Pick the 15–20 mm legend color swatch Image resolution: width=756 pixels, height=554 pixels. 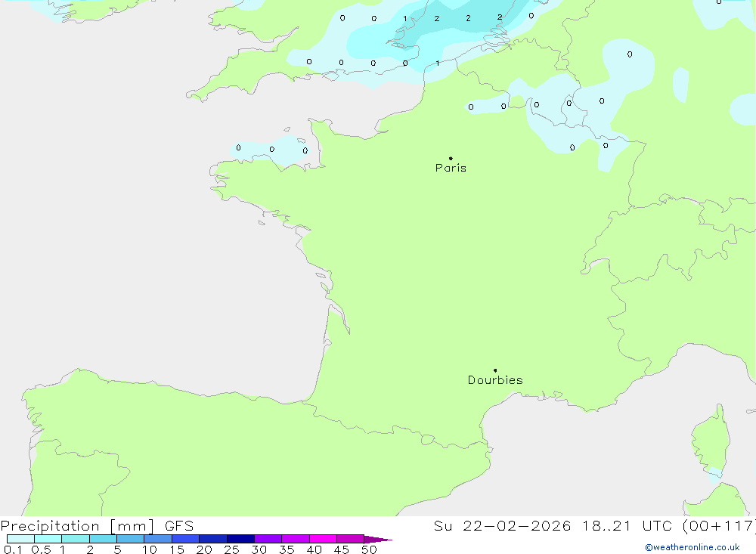[186, 539]
